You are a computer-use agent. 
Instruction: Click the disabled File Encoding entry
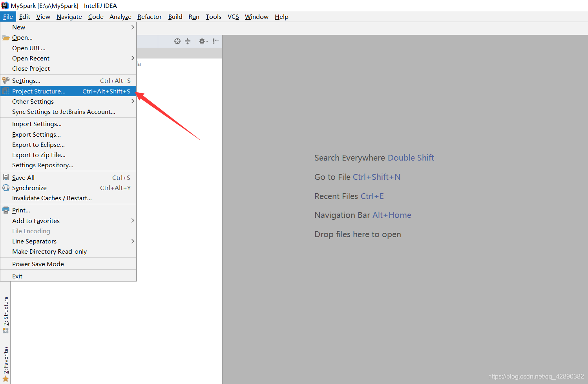click(x=68, y=231)
